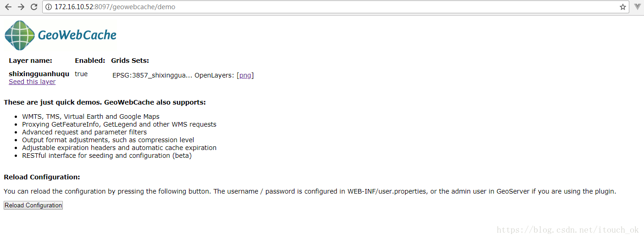Open the png OpenLayers demo link
644x239 pixels.
(x=245, y=75)
